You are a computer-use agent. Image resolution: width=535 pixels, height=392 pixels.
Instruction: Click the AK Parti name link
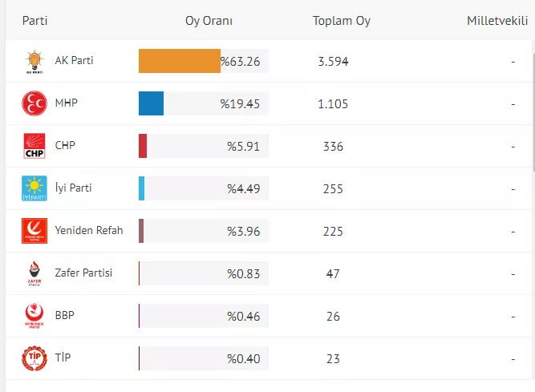[x=75, y=61]
